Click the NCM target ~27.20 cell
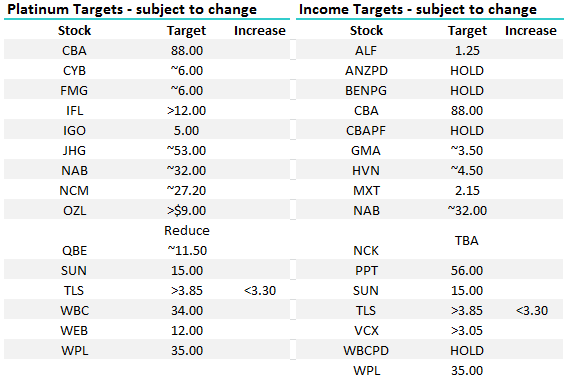The height and width of the screenshot is (382, 579). pyautogui.click(x=186, y=190)
